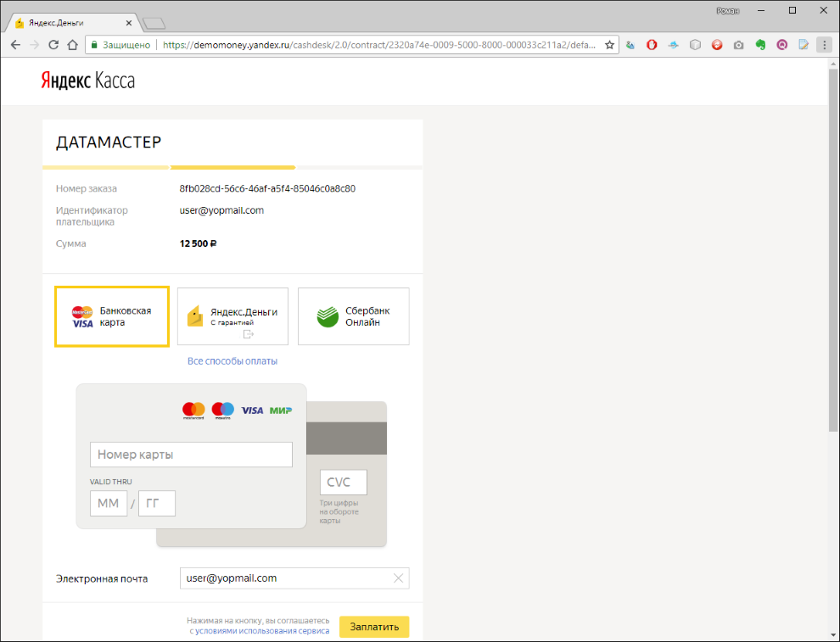The width and height of the screenshot is (840, 642).
Task: Select Банковская карта payment method
Action: 112,316
